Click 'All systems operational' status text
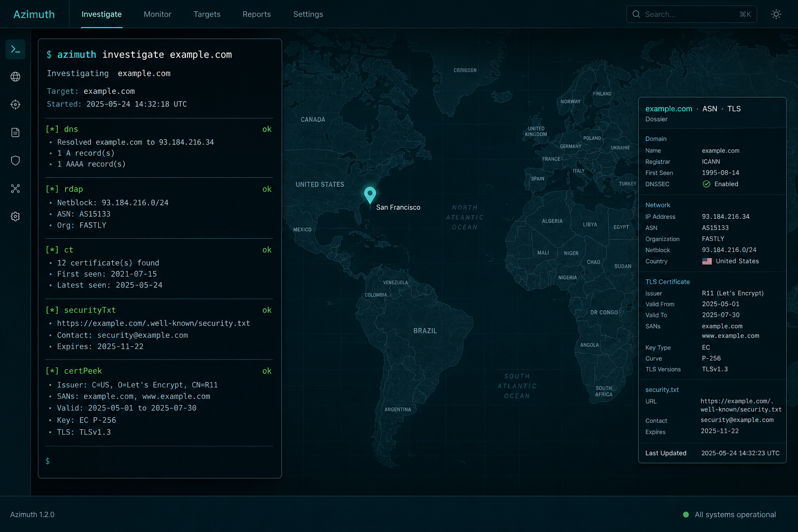 coord(735,514)
